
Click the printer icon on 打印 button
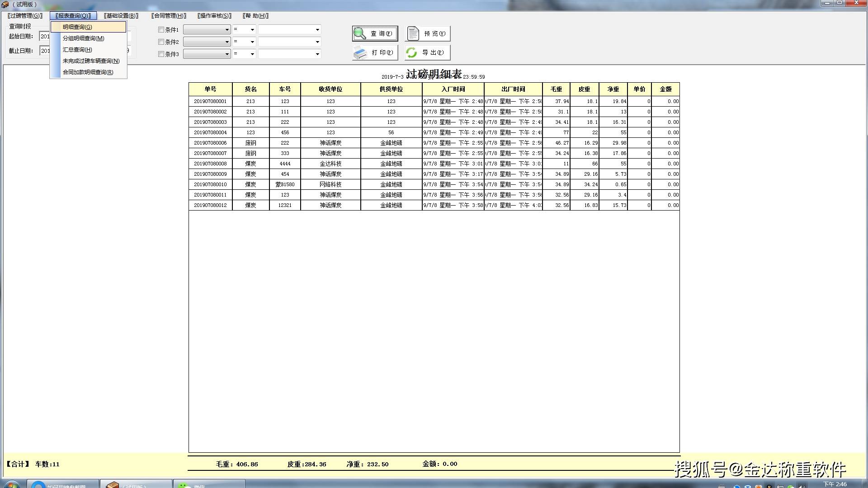coord(360,53)
